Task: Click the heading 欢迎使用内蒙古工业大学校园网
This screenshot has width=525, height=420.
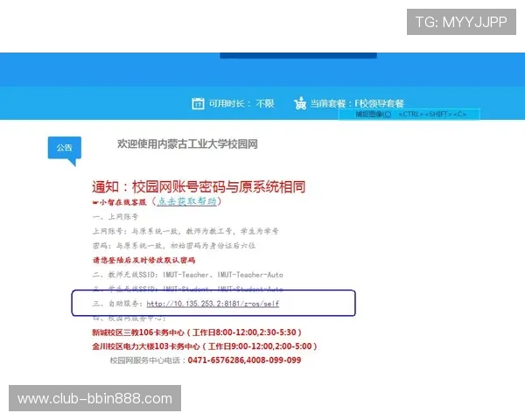Action: [187, 144]
